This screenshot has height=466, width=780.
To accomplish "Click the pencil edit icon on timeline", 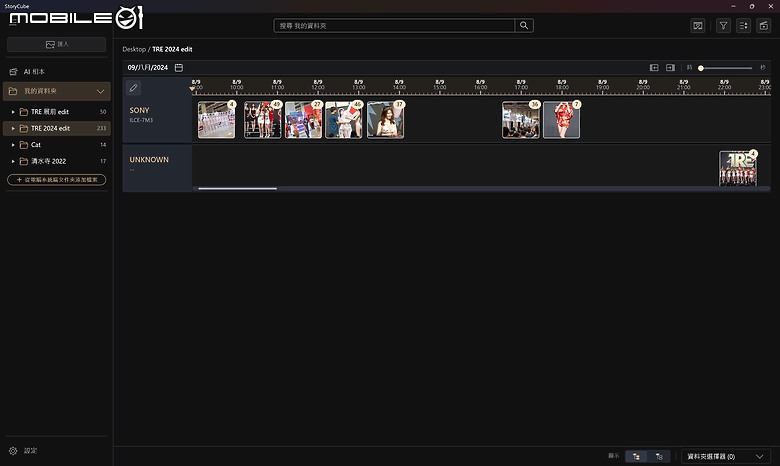I will (x=133, y=88).
